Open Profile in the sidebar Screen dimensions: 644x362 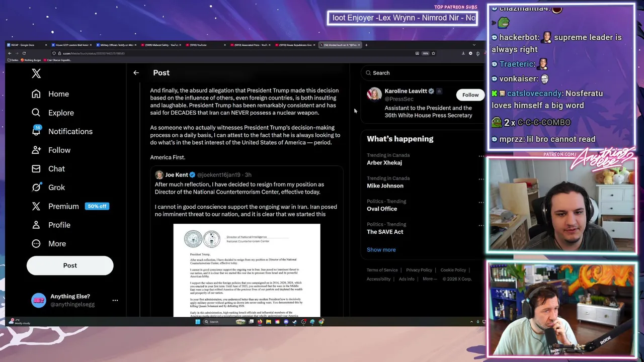51,225
